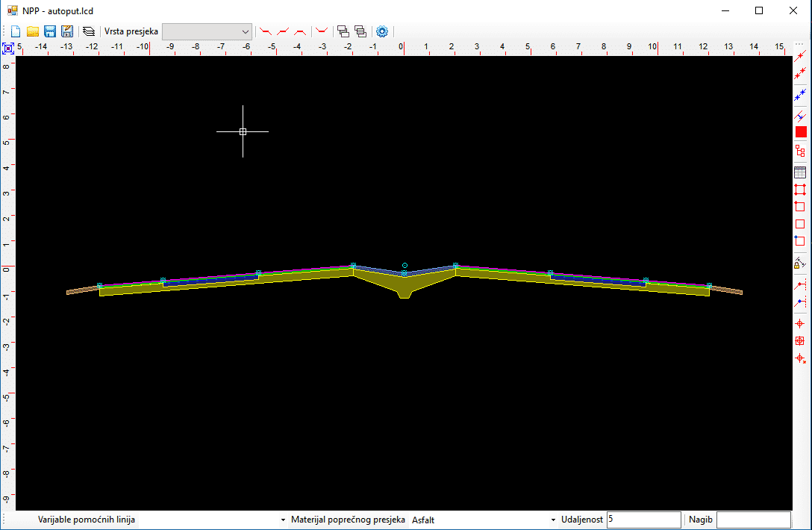
Task: Open the settings gear icon
Action: 382,31
